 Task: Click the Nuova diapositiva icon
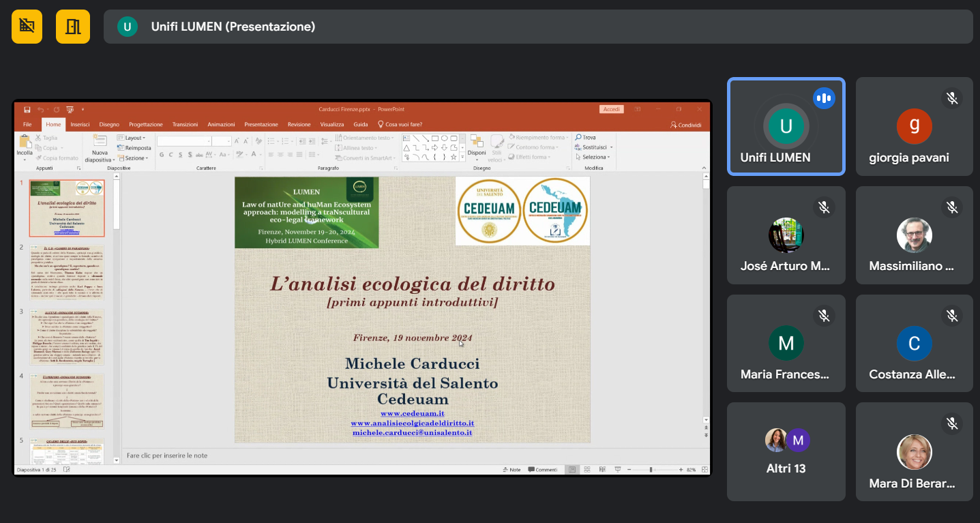click(x=100, y=142)
